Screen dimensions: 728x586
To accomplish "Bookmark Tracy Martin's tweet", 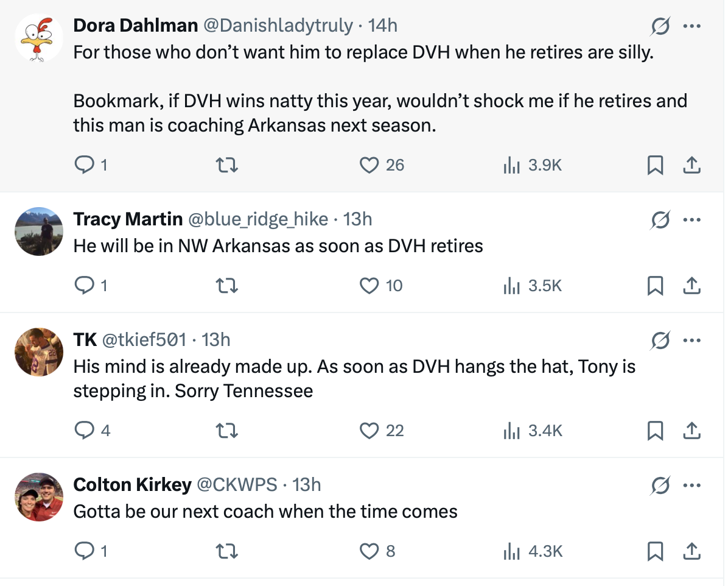I will pos(655,285).
